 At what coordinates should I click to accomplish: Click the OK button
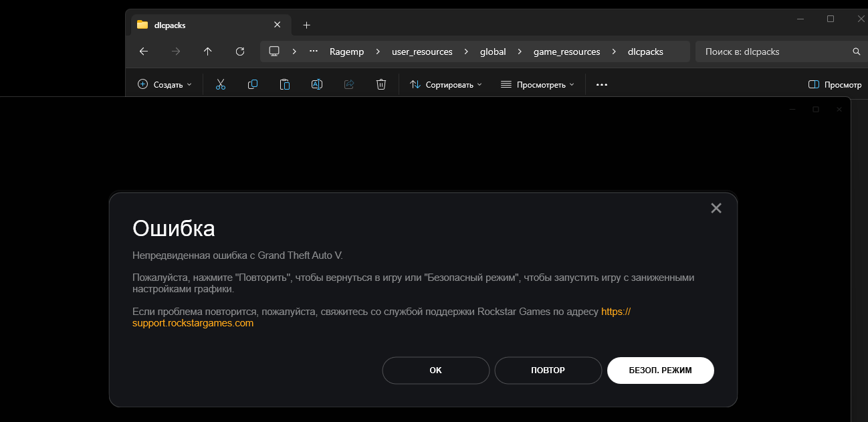pyautogui.click(x=436, y=371)
